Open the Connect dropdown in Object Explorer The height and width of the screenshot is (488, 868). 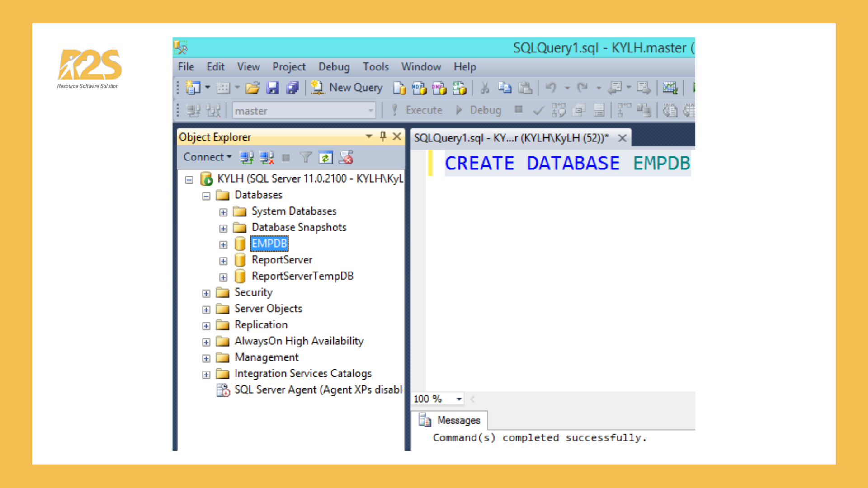(206, 157)
